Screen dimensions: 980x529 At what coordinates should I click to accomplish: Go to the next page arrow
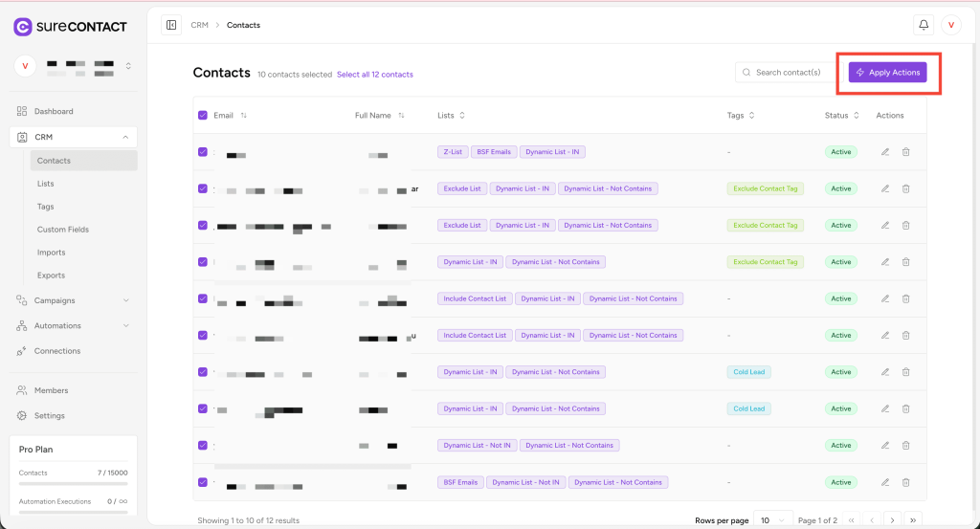(x=892, y=519)
